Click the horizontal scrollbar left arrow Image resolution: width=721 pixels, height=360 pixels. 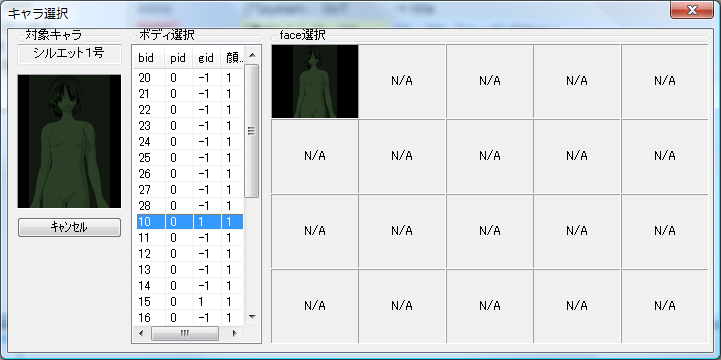[142, 333]
